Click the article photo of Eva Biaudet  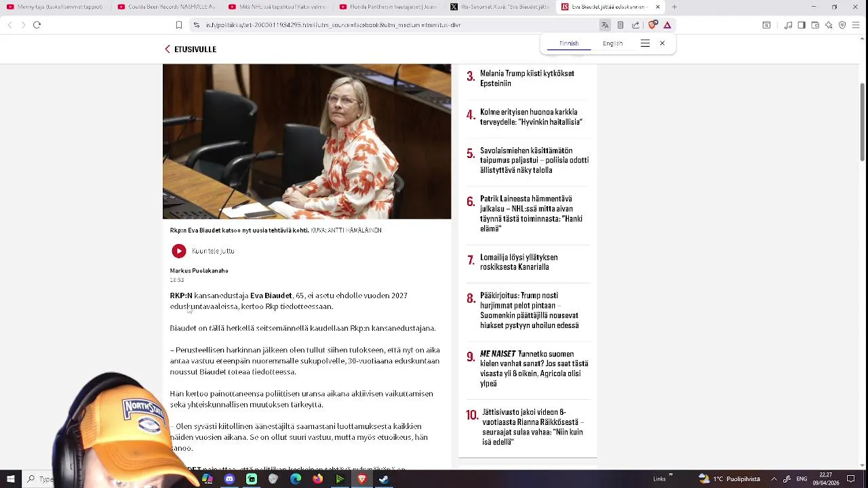point(307,142)
